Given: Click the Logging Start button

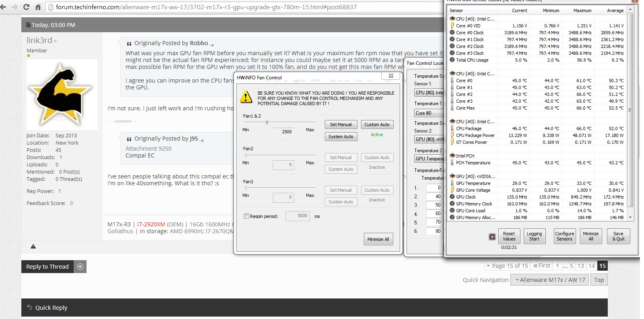Looking at the screenshot, I should 534,236.
